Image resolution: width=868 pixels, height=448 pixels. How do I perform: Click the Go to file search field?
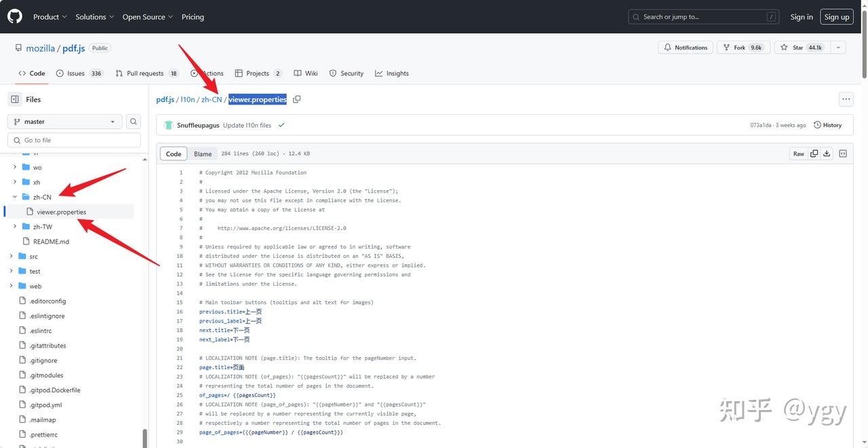click(x=73, y=140)
